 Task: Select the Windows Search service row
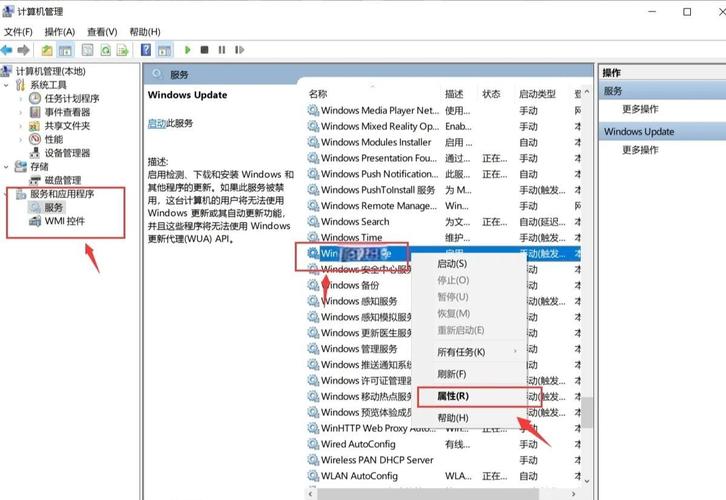pos(355,222)
